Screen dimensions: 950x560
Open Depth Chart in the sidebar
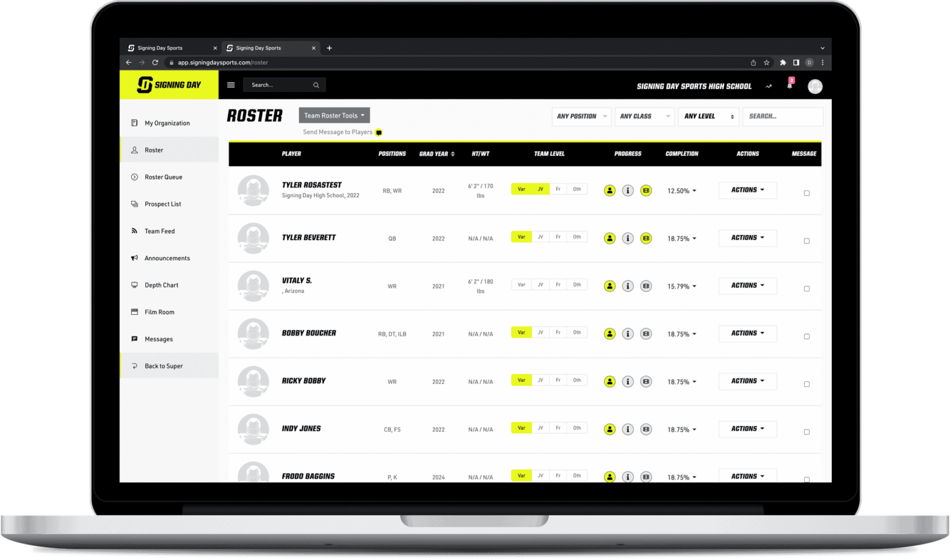[x=161, y=285]
